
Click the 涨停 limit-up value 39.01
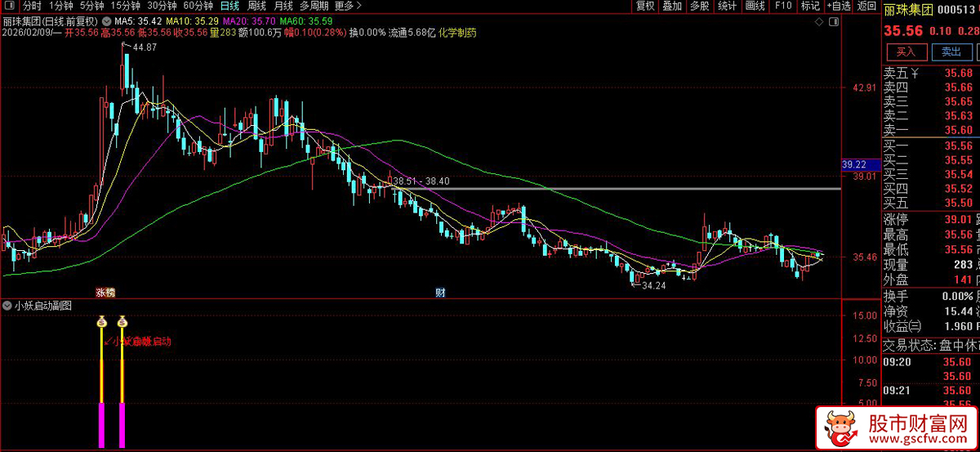coord(959,220)
